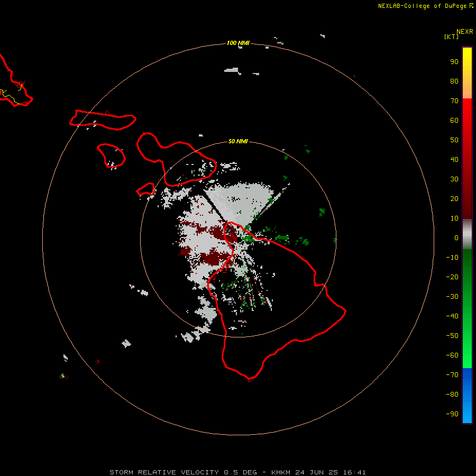The height and width of the screenshot is (476, 476).
Task: Click the 40 value on the velocity scale
Action: tap(454, 160)
